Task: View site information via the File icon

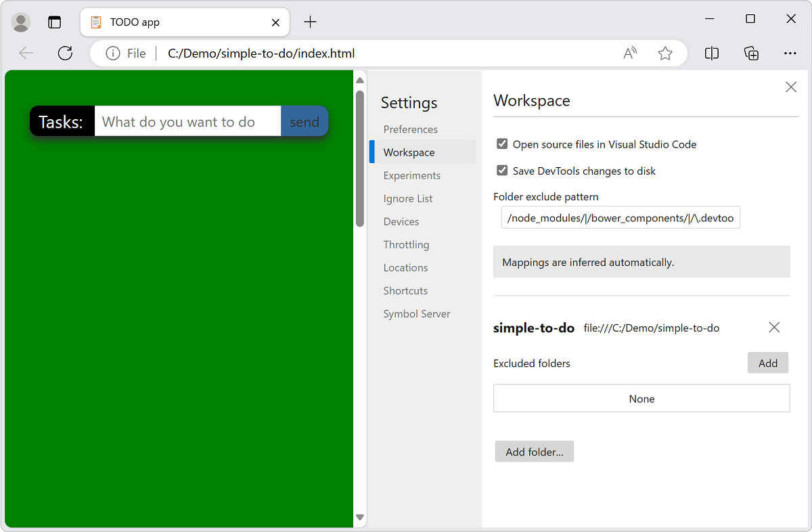Action: pyautogui.click(x=112, y=53)
